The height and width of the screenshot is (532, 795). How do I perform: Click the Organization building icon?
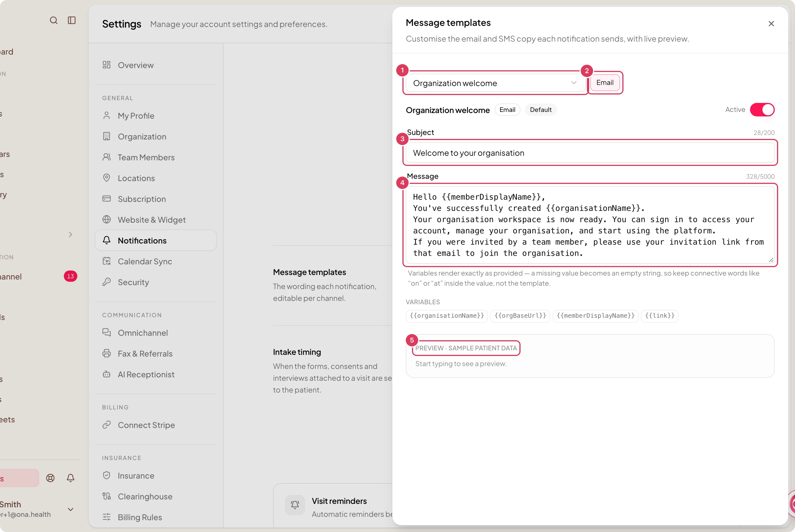coord(107,136)
